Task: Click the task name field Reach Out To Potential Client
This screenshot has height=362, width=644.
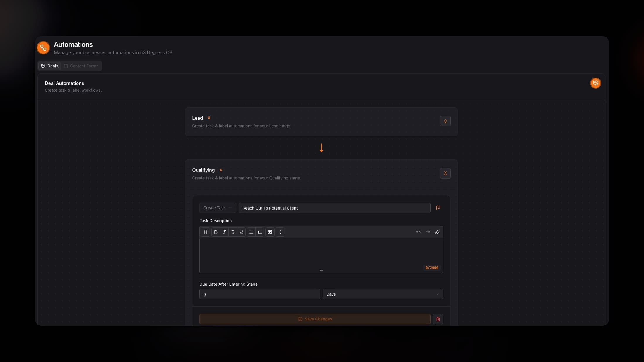Action: 334,208
